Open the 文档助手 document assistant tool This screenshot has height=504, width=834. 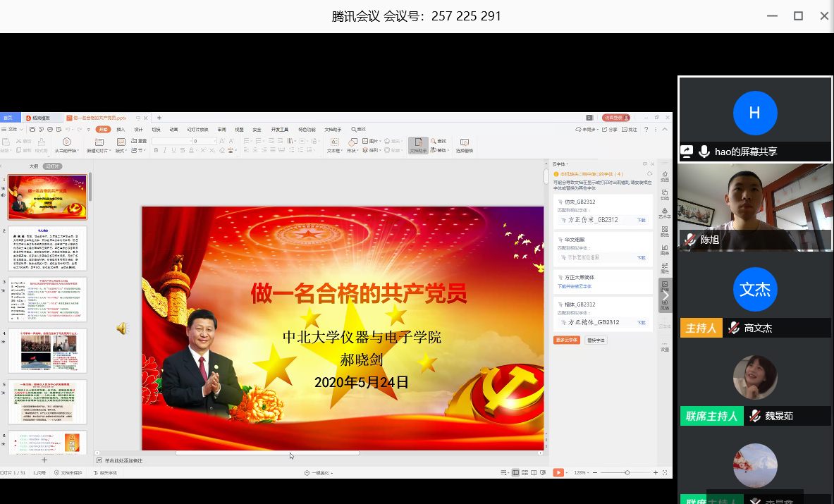(418, 145)
